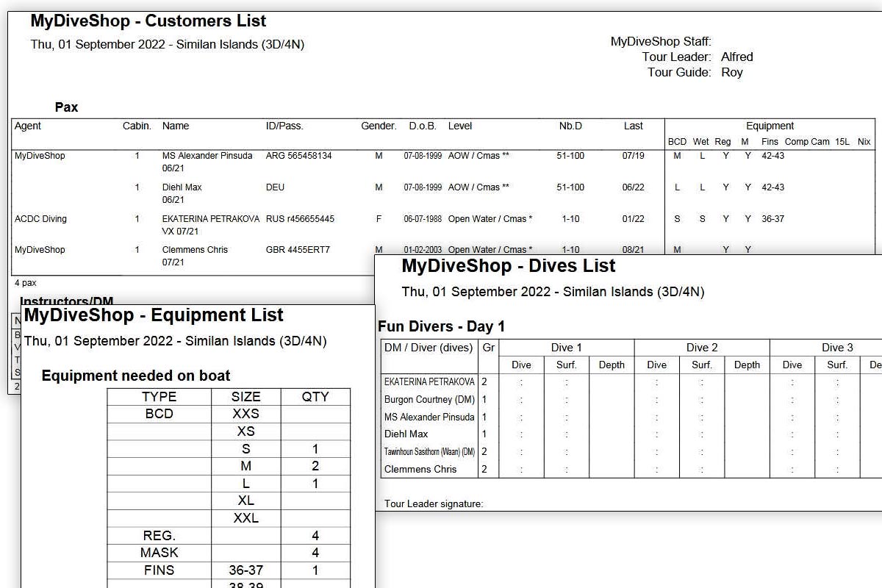Select level 'Open Water / Cmas *' for Ekaterina
The width and height of the screenshot is (882, 588).
(x=490, y=219)
